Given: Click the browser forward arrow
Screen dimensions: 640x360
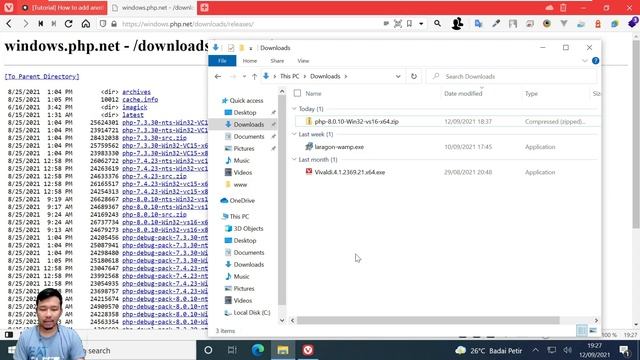Looking at the screenshot, I should click(25, 24).
